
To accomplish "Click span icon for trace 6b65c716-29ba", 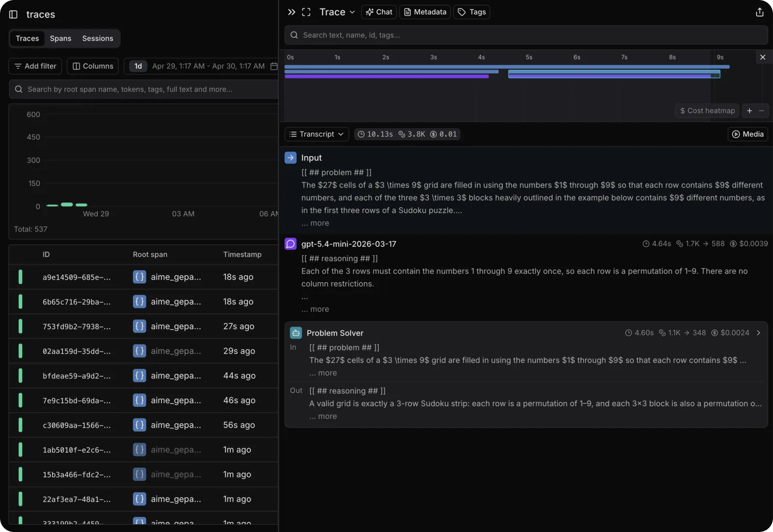I will [x=139, y=302].
